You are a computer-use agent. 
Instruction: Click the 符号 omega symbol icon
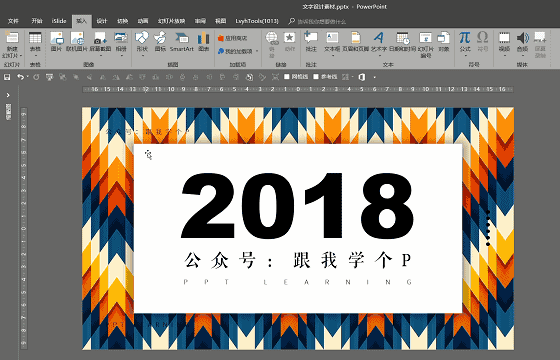[482, 37]
